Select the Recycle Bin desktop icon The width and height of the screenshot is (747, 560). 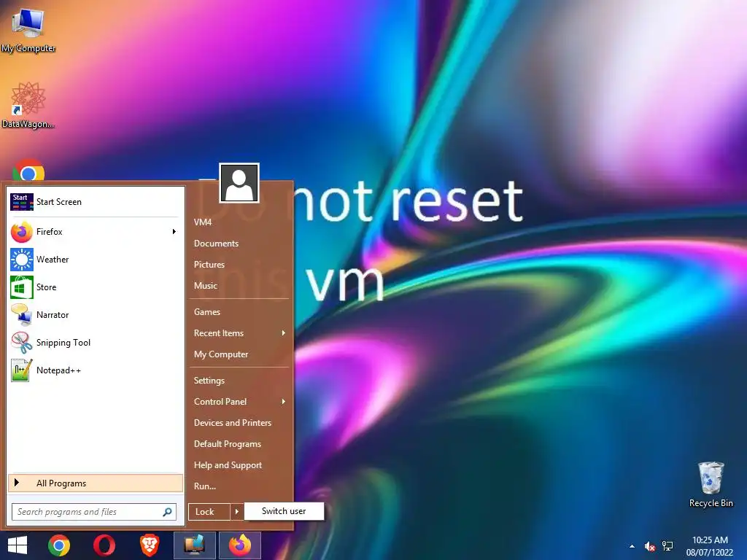coord(711,485)
